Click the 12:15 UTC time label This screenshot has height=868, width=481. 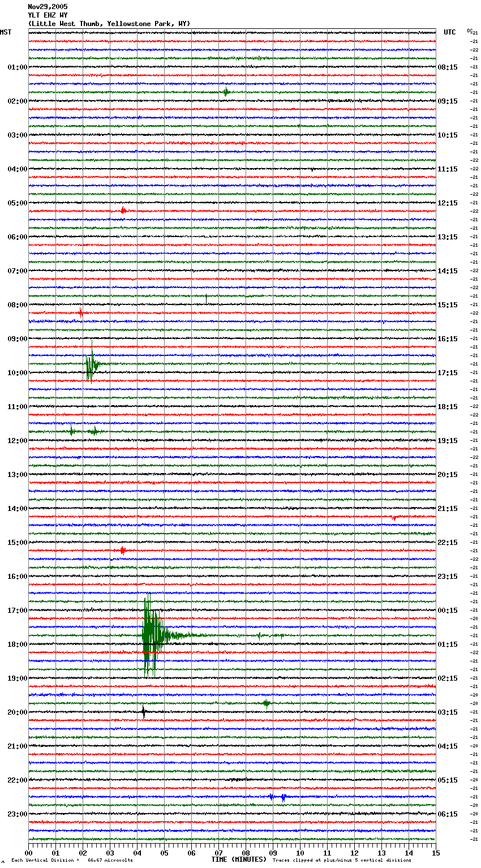448,203
